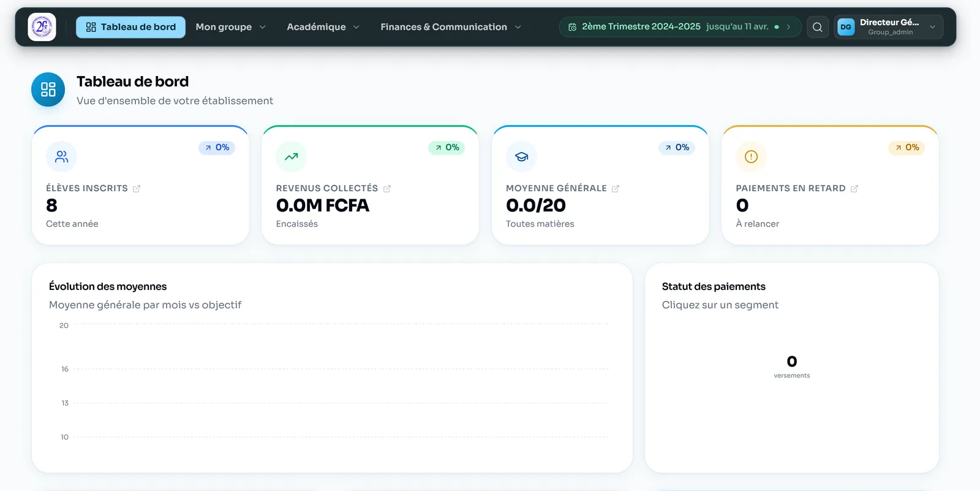The height and width of the screenshot is (491, 980).
Task: Click the students icon in Élèves inscrits card
Action: pyautogui.click(x=61, y=157)
